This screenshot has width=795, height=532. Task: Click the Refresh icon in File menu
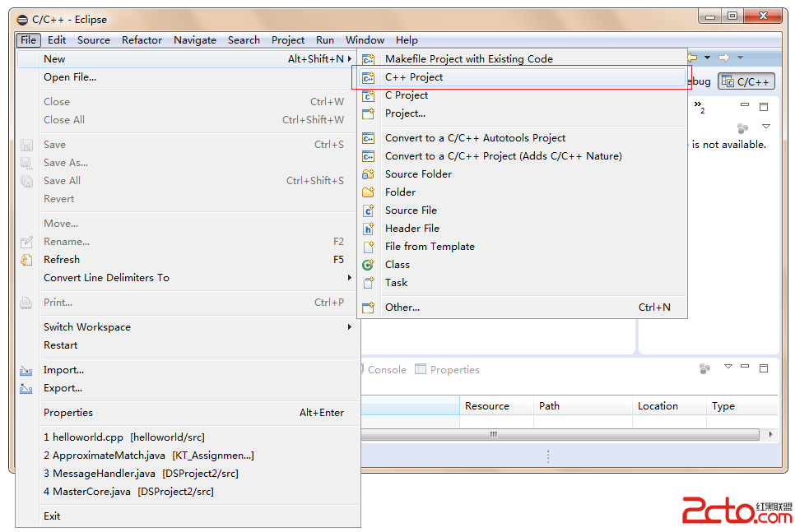(26, 260)
